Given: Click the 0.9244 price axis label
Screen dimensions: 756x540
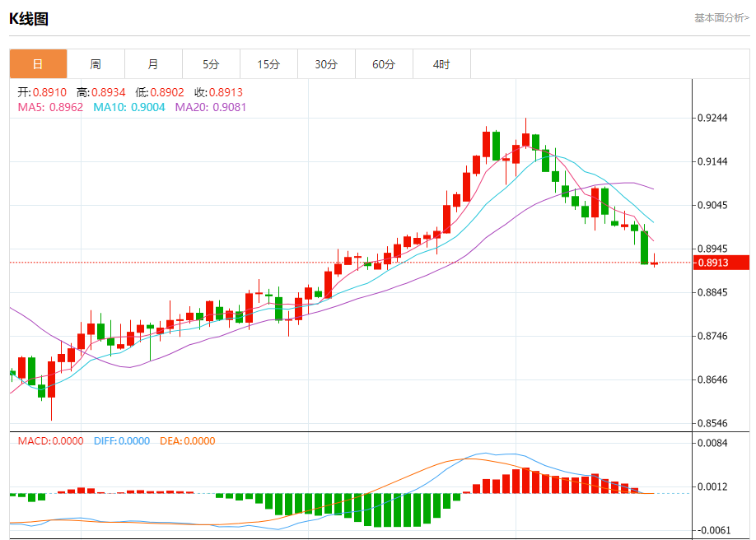Looking at the screenshot, I should [713, 118].
